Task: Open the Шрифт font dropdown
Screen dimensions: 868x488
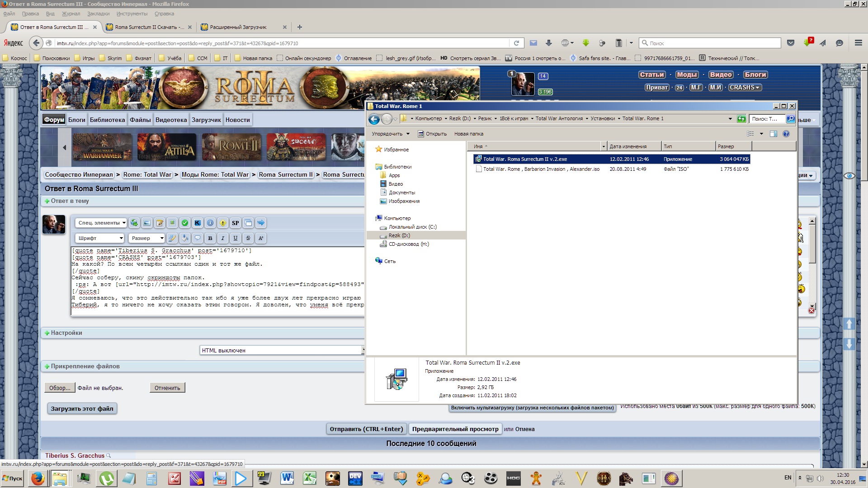Action: click(x=100, y=238)
